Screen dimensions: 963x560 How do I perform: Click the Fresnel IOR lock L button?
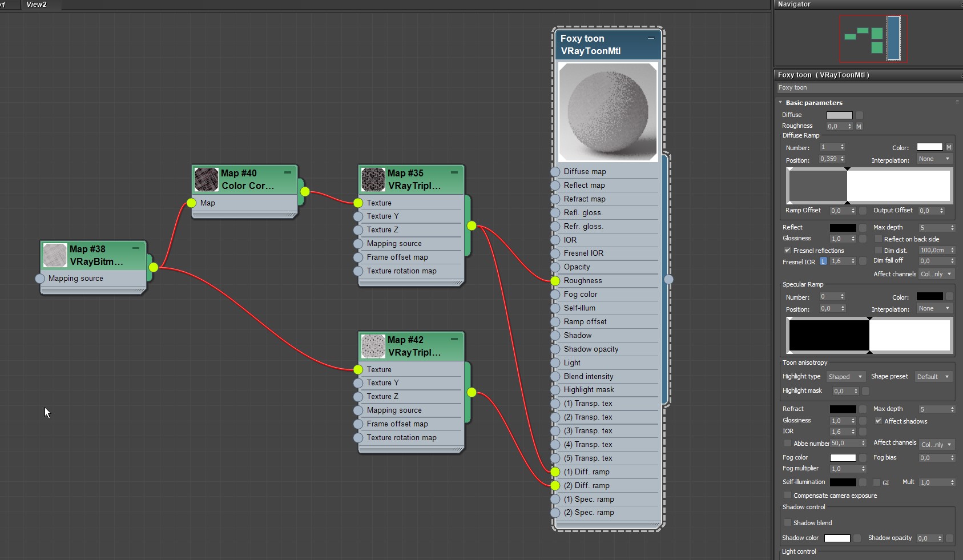(823, 261)
